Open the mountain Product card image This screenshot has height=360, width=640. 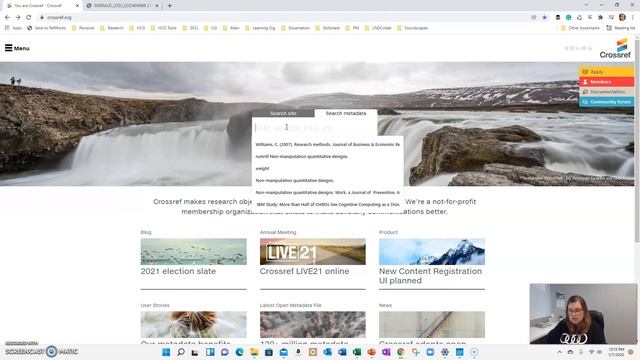pyautogui.click(x=432, y=251)
